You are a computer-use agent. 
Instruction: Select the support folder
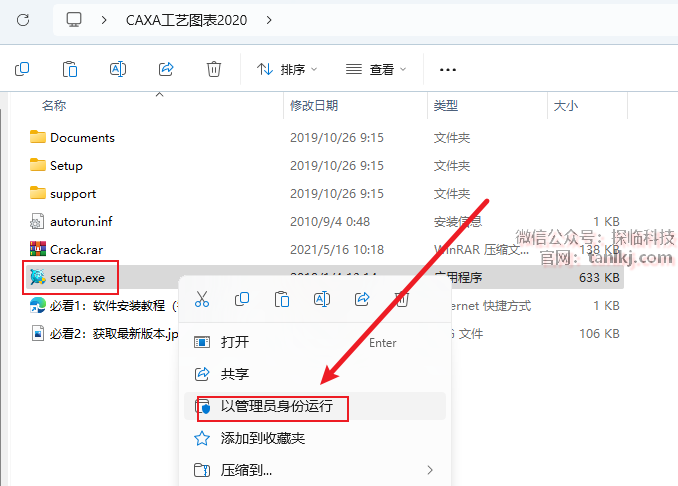click(63, 194)
